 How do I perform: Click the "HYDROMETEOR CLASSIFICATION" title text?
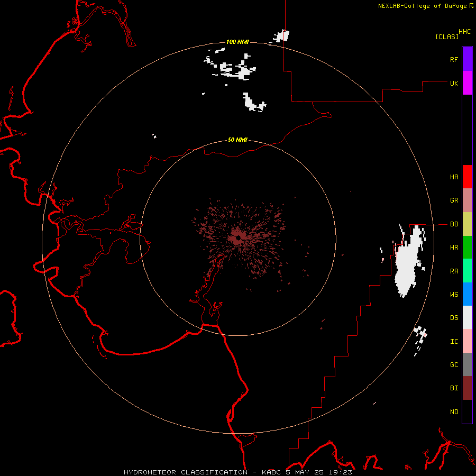(186, 472)
